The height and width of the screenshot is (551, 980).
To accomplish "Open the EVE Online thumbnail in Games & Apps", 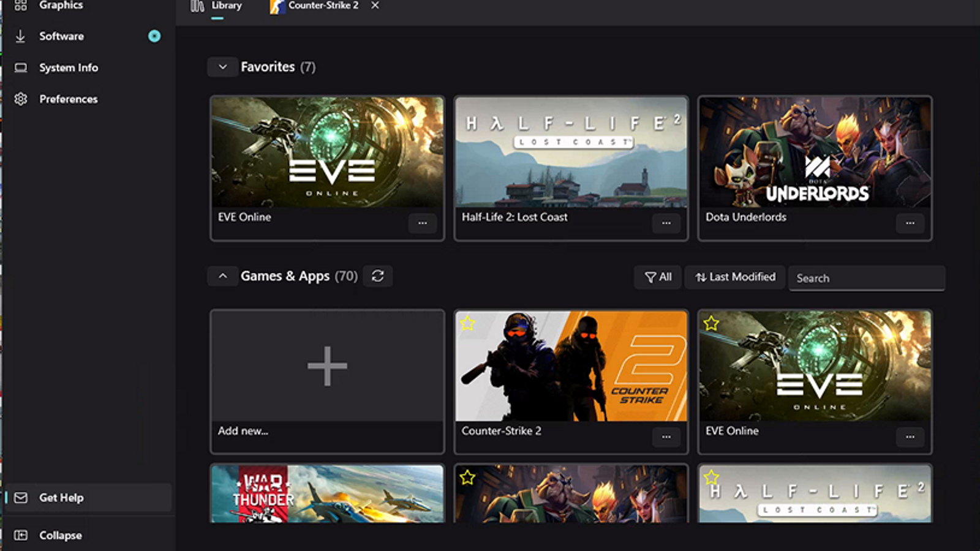I will point(815,365).
